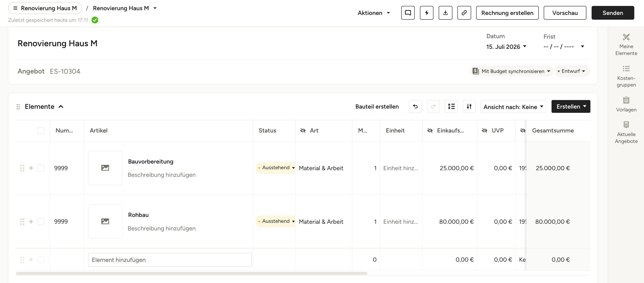The height and width of the screenshot is (283, 644).
Task: Click the Bauvorbereitung item name
Action: [x=151, y=161]
